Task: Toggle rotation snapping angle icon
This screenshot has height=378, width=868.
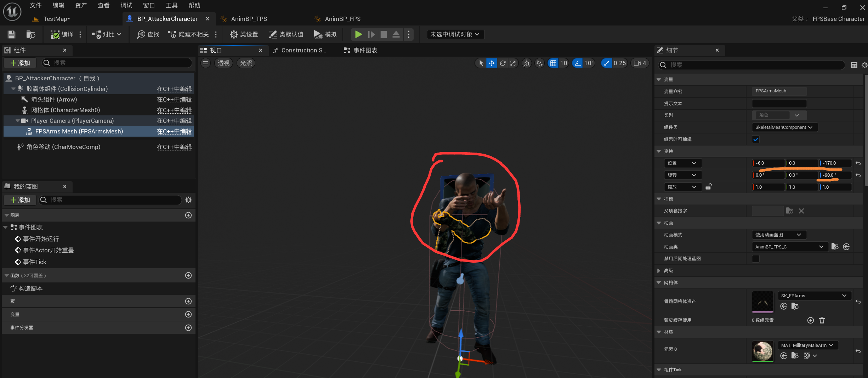Action: pos(578,63)
